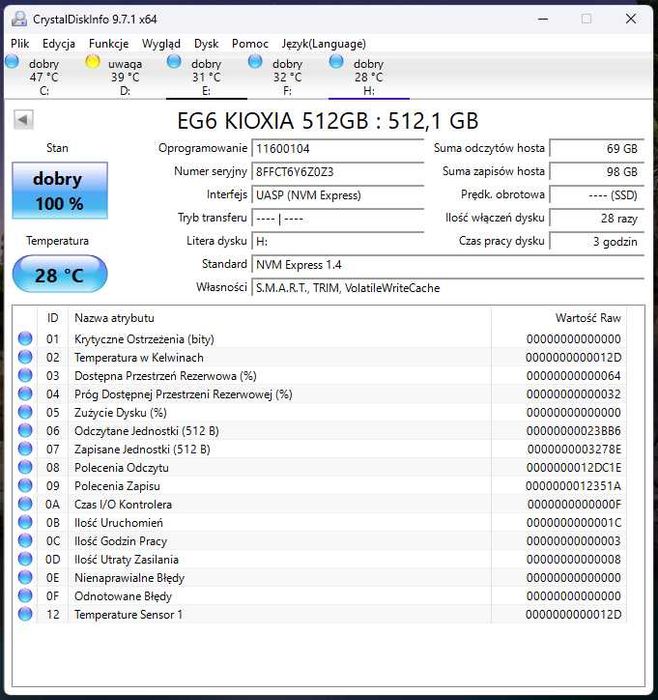Select drive C: blue status orb
This screenshot has width=658, height=700.
point(12,62)
